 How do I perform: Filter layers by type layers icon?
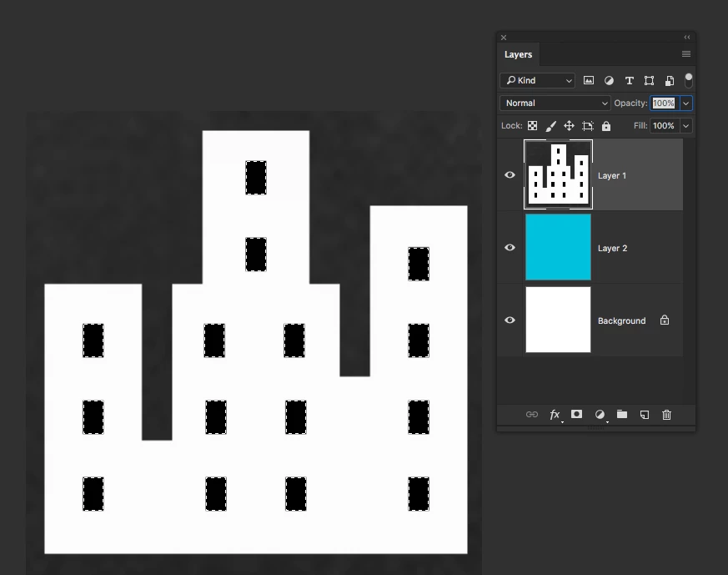[x=629, y=81]
